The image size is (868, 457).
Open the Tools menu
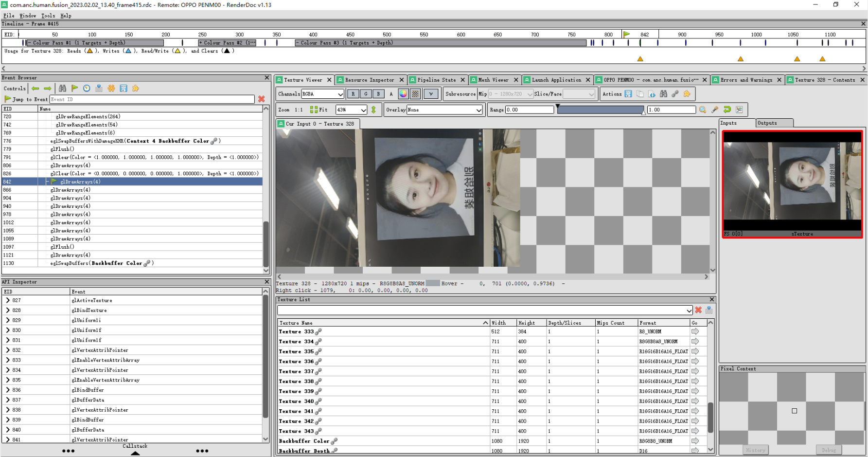[x=48, y=16]
